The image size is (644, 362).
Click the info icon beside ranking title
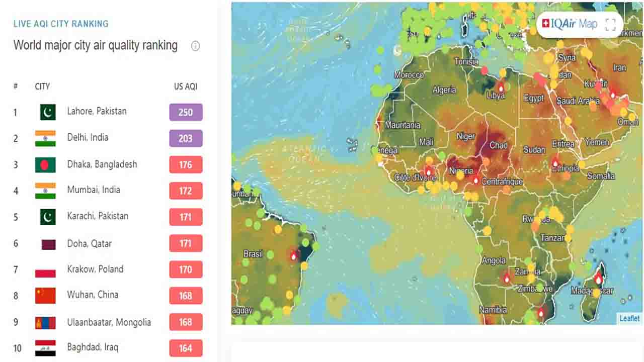coord(195,46)
